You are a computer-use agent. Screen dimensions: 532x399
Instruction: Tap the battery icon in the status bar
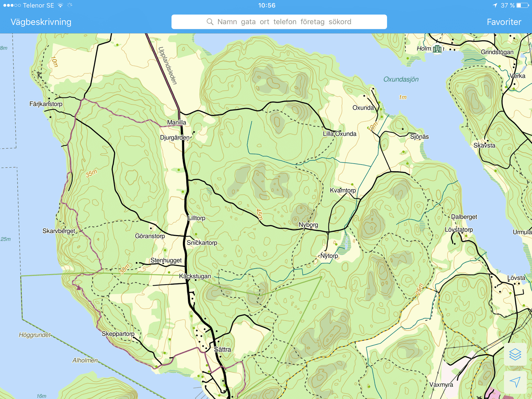point(522,5)
